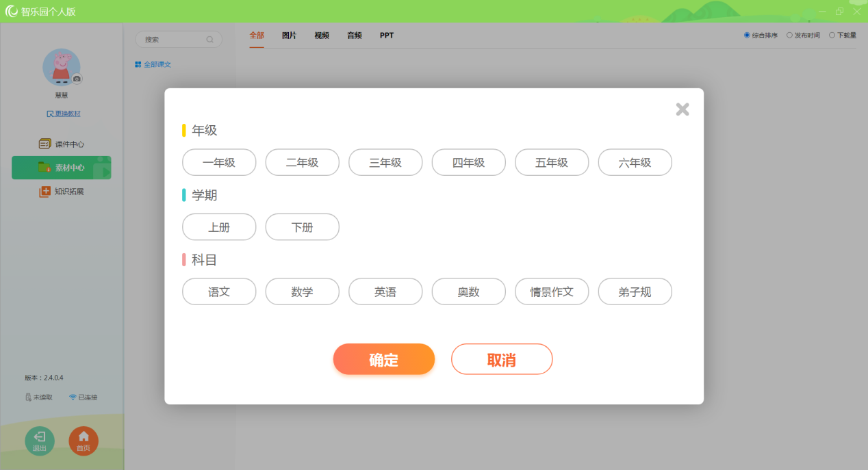Switch to the 视频 tab
Screen dimensions: 868x470
322,36
